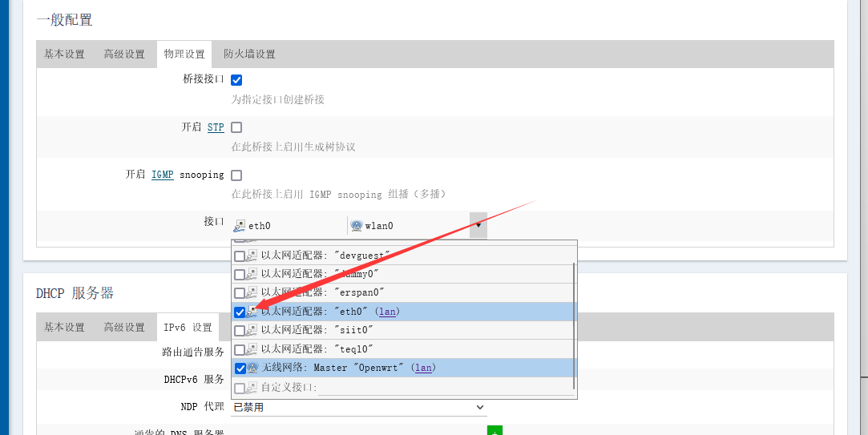Switch to the 高级设置 tab in 一般配置

point(124,54)
